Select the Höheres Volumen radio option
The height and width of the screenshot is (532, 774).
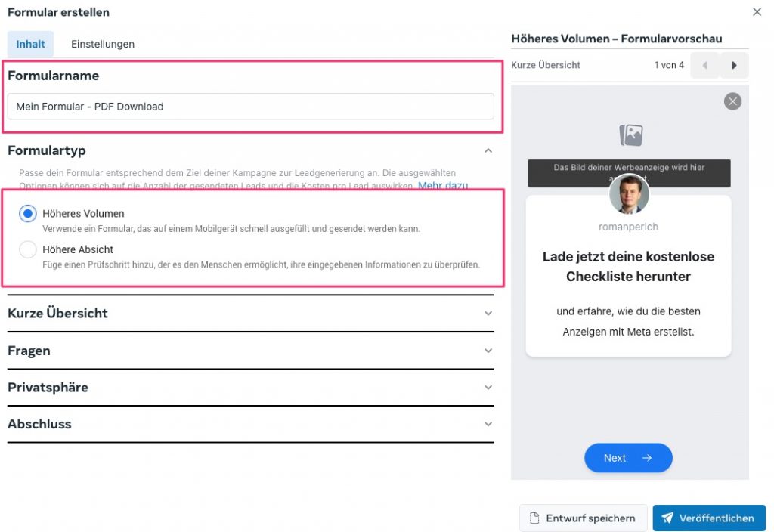[28, 214]
